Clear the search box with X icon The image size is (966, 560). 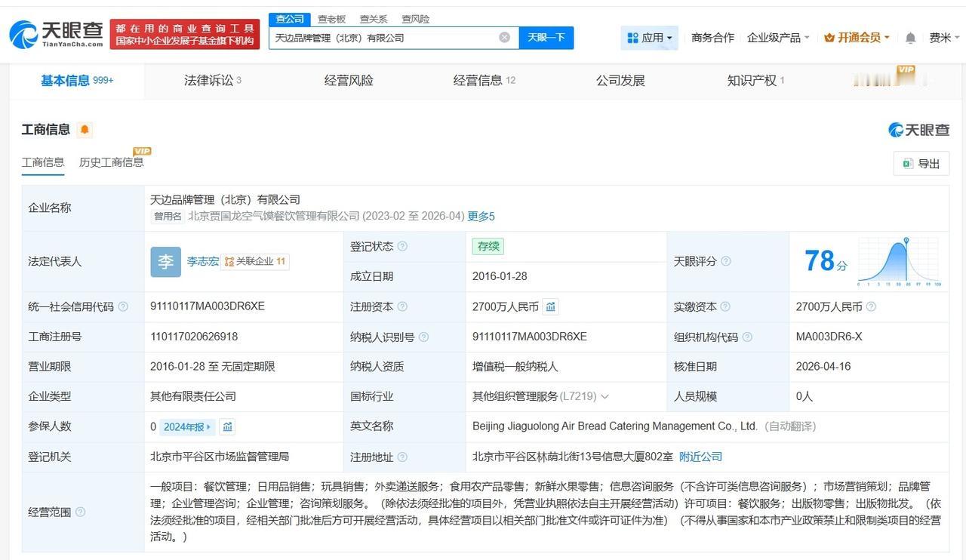(504, 38)
